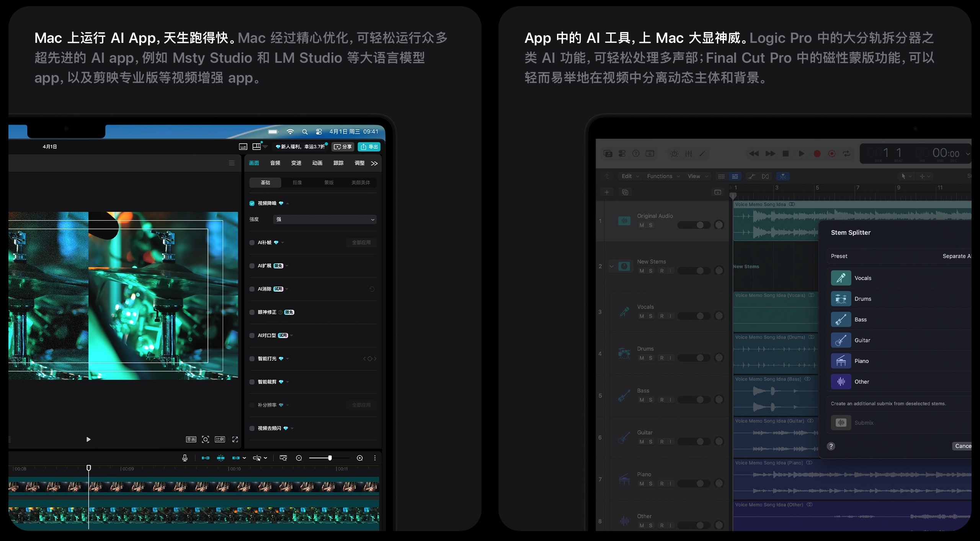
Task: Enable the 智能打光 checkbox
Action: tap(252, 358)
